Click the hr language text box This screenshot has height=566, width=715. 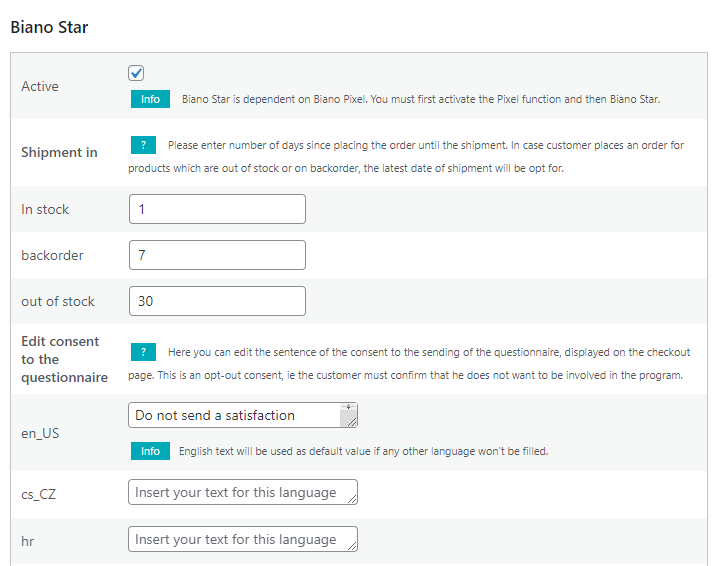pos(243,539)
